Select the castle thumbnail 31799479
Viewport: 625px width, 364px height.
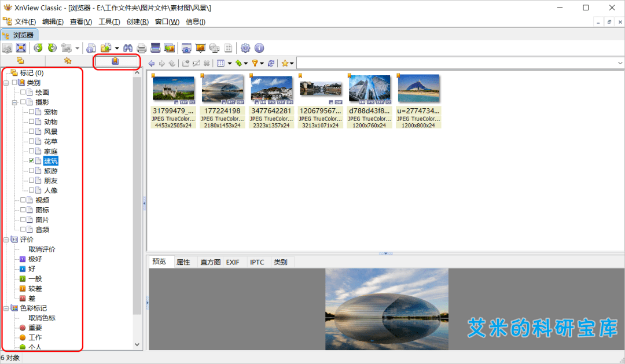(173, 89)
